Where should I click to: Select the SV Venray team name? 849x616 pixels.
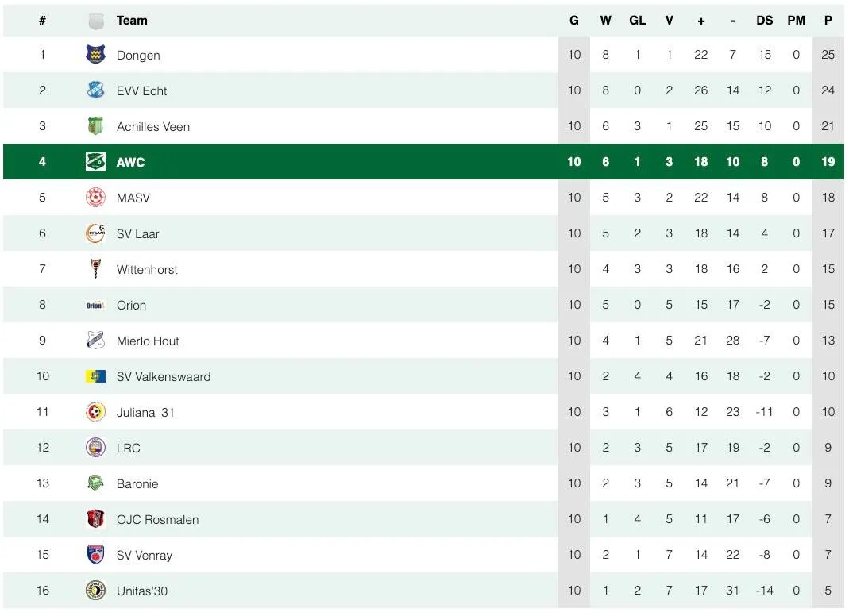click(x=145, y=555)
